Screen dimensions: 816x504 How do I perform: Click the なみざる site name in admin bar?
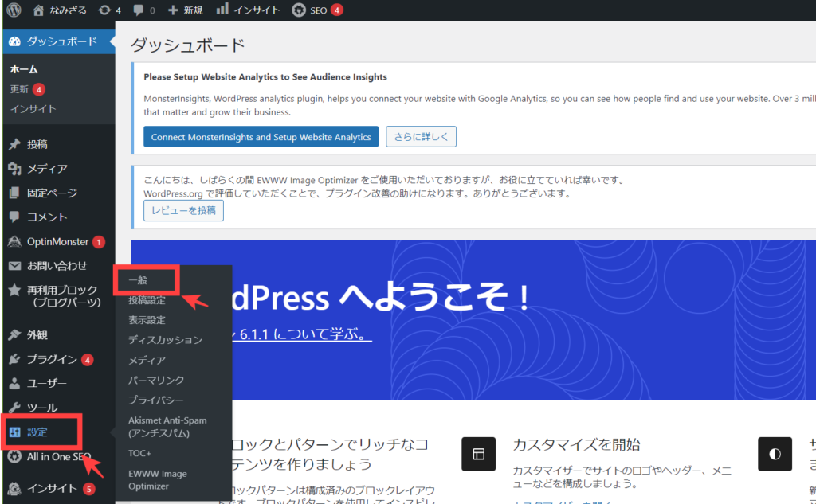(x=68, y=10)
